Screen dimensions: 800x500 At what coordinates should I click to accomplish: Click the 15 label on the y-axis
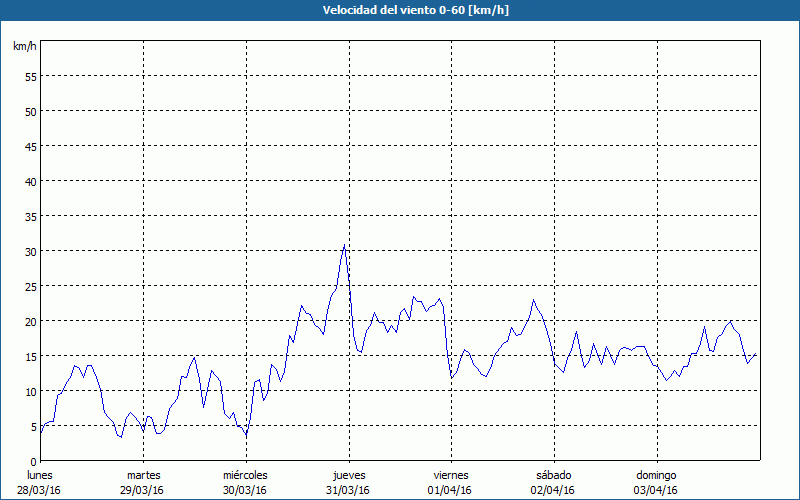click(x=30, y=357)
